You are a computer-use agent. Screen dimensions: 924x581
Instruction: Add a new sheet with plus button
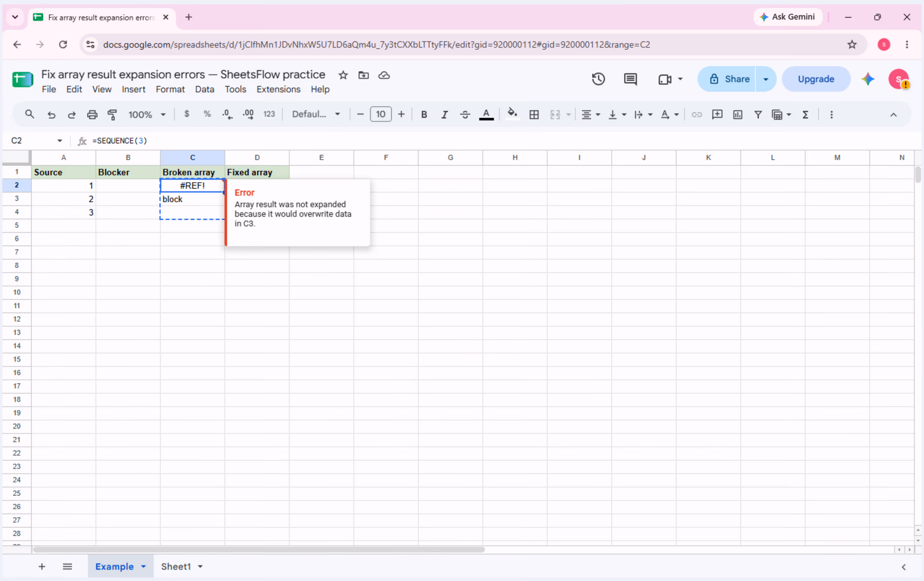(x=42, y=567)
